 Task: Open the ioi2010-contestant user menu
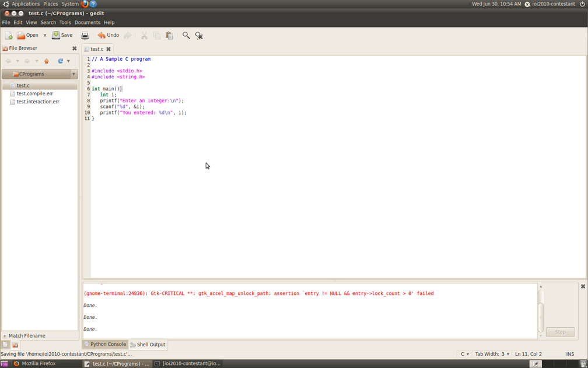click(549, 4)
